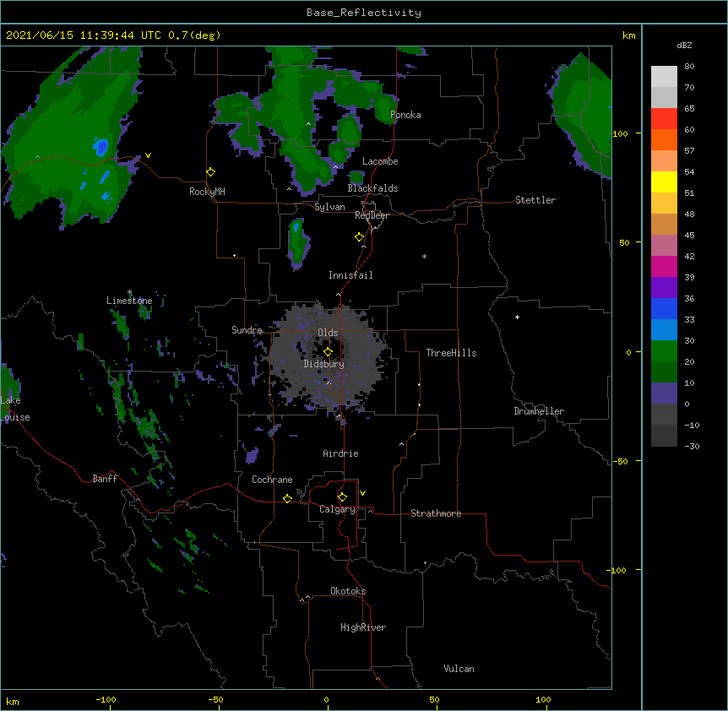728x711 pixels.
Task: Click the -50 tick on the vertical axis
Action: click(620, 461)
